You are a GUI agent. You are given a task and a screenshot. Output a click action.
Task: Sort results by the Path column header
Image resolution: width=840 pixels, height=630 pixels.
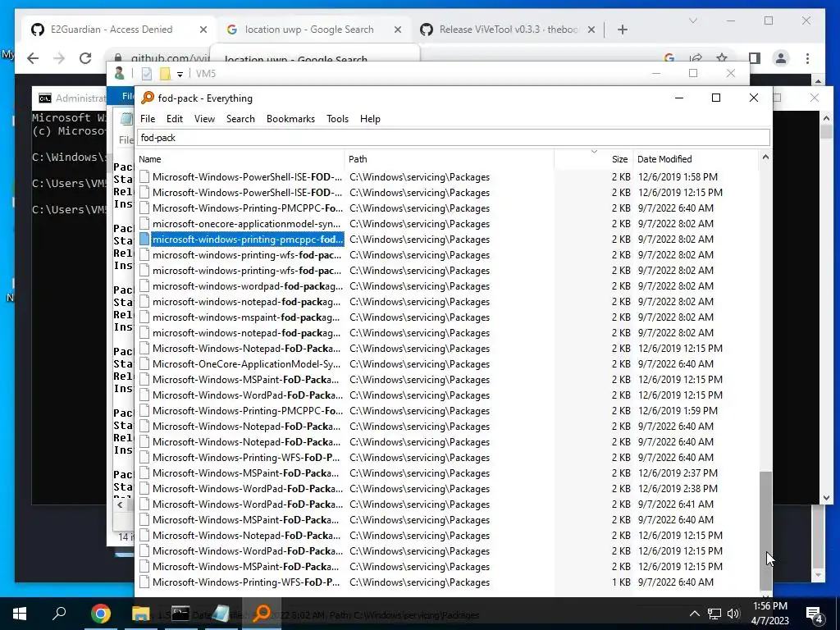450,159
